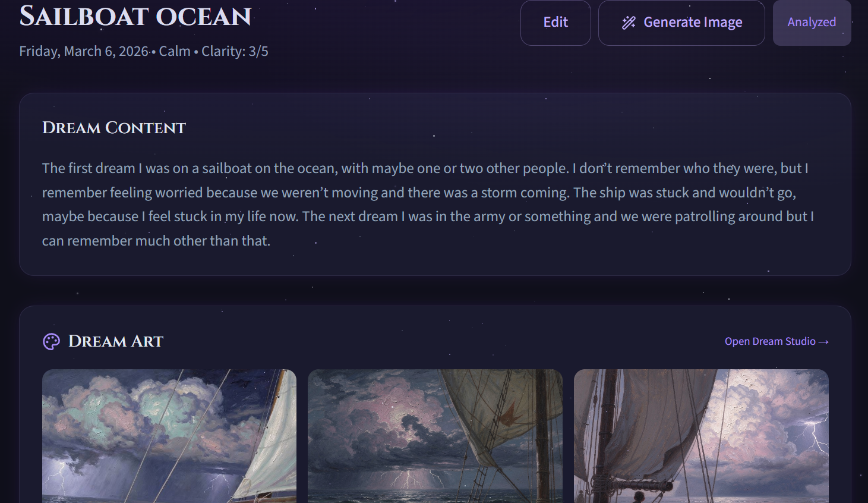This screenshot has height=503, width=868.
Task: Select the Calm mood label
Action: [174, 51]
